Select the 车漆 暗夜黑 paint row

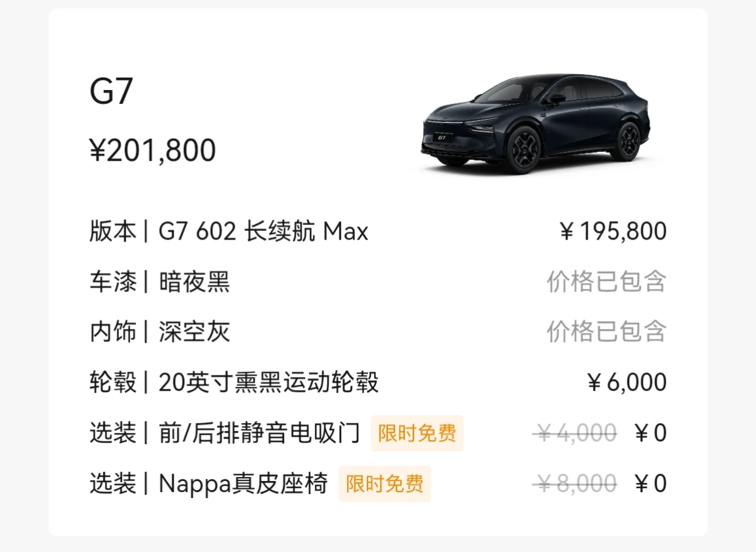(x=378, y=282)
